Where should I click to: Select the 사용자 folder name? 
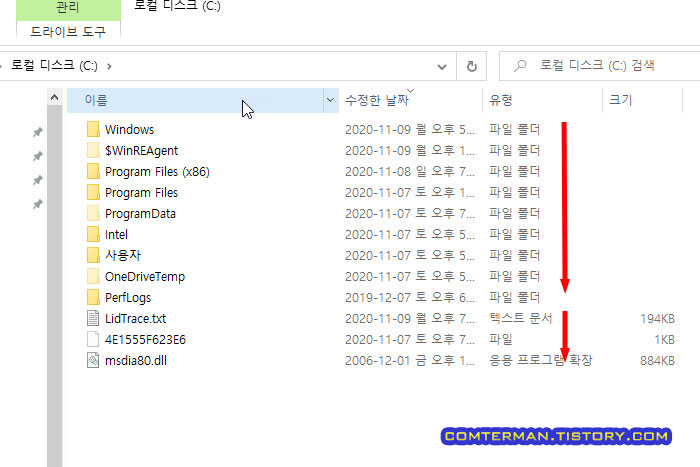[x=123, y=255]
